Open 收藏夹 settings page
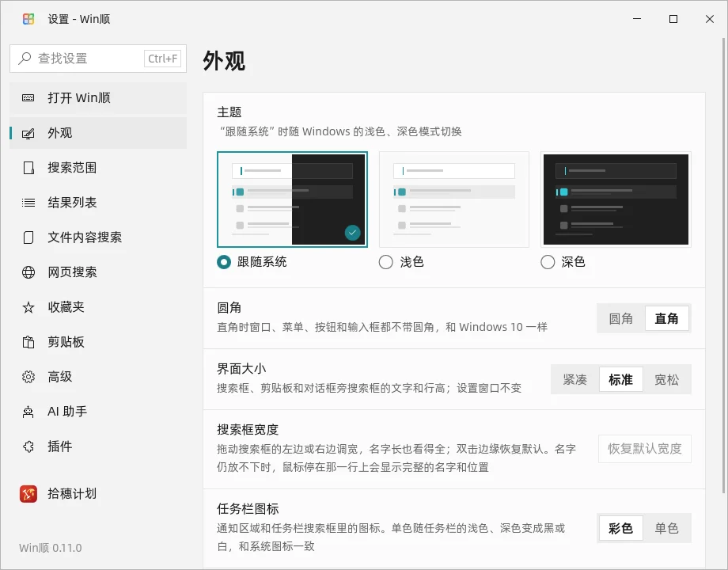This screenshot has width=728, height=570. (98, 307)
